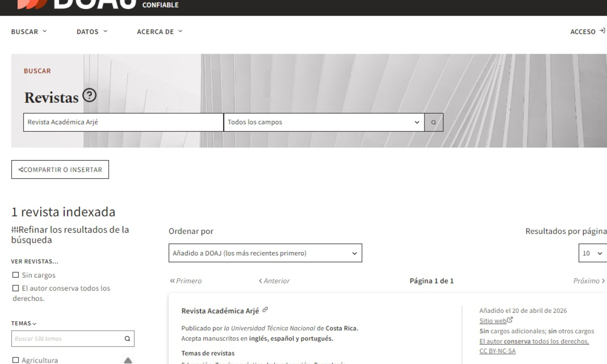The height and width of the screenshot is (364, 607).
Task: Click the magnifier search button
Action: tap(433, 122)
